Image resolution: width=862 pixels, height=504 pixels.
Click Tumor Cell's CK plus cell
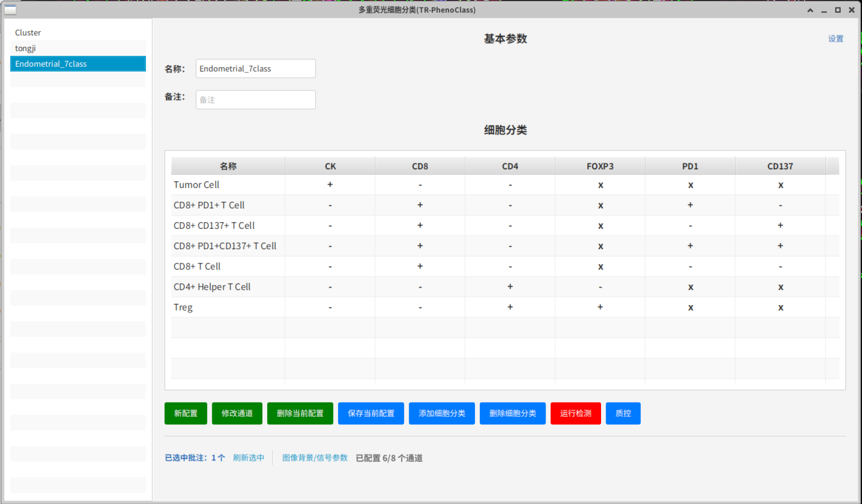330,185
